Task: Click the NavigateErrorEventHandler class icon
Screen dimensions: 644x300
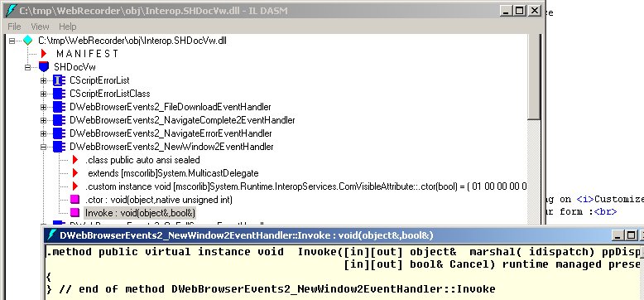Action: (59, 133)
